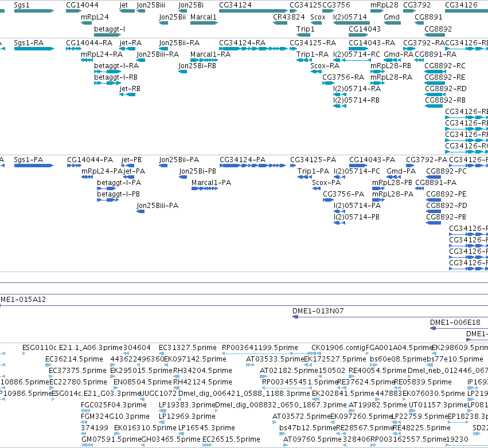Select the Marcal1-RA transcript label
This screenshot has width=488, height=448.
point(210,54)
